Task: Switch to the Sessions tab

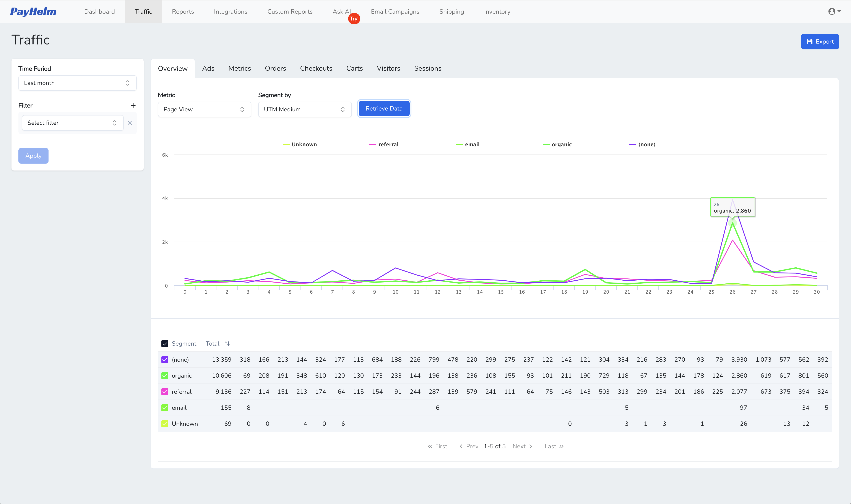Action: [x=427, y=68]
